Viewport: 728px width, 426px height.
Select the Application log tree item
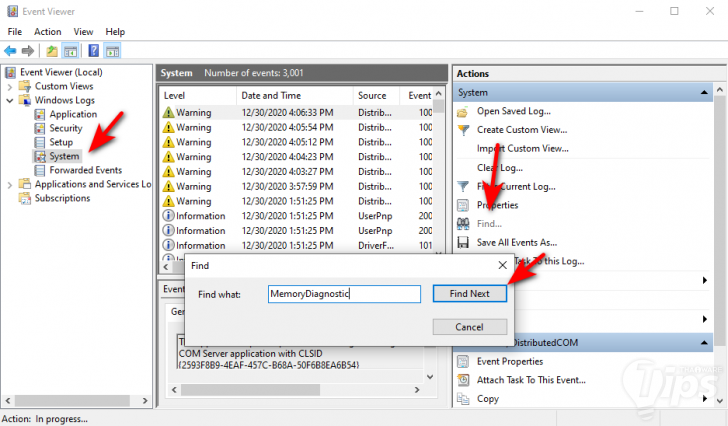[73, 114]
